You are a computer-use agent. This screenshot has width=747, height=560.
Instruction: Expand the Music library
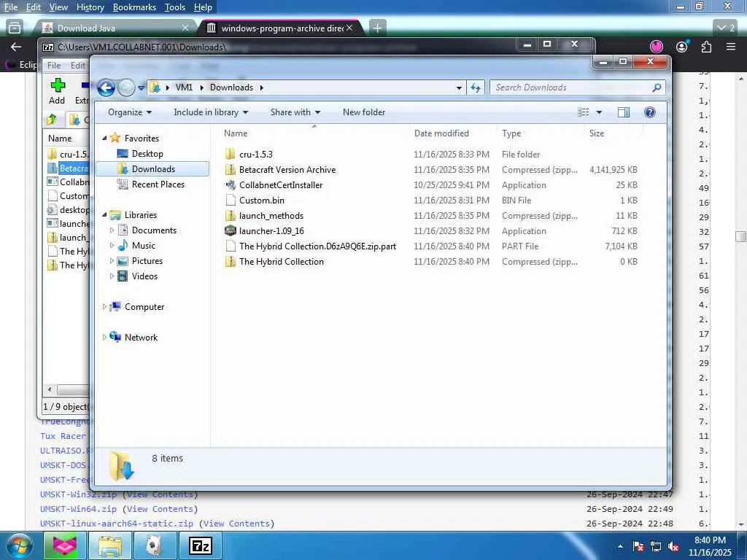[112, 246]
